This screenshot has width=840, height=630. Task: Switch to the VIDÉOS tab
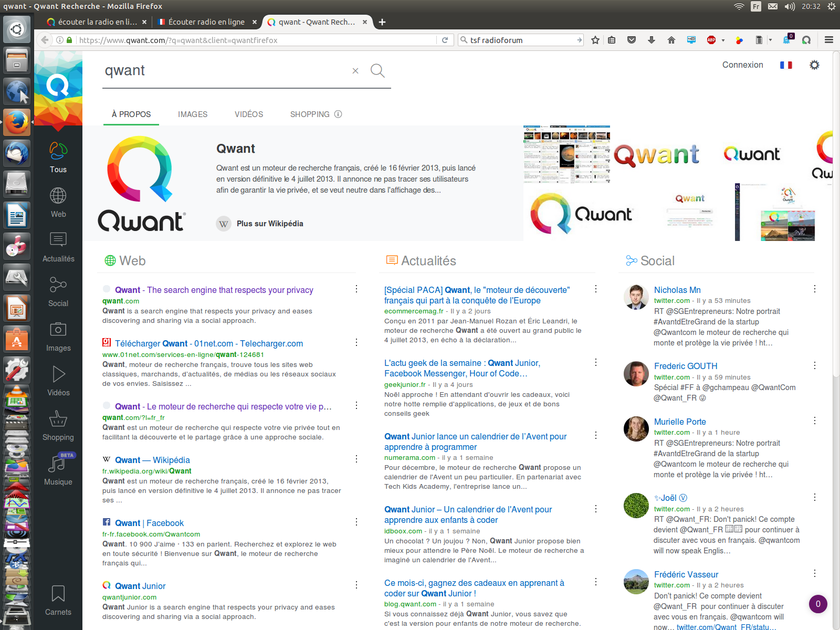click(x=249, y=114)
